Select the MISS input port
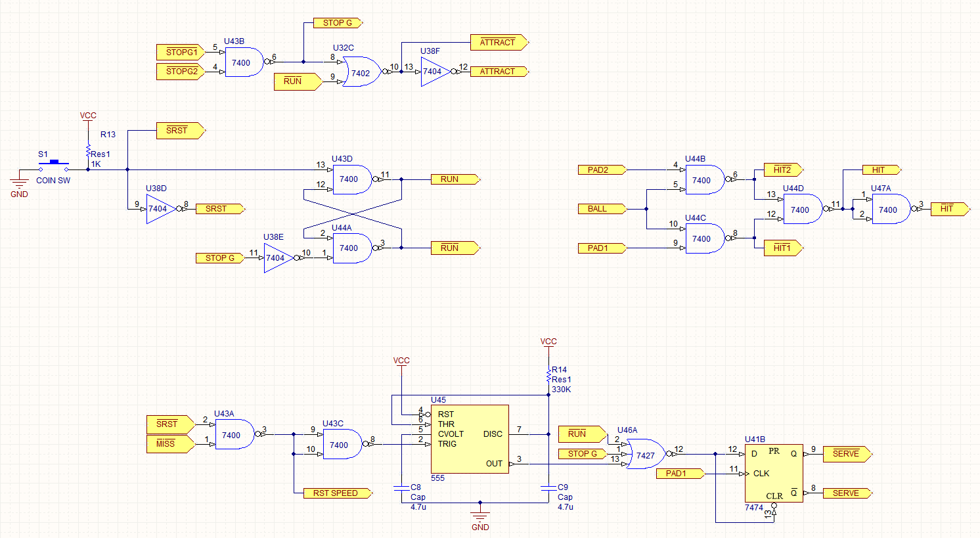980x538 pixels. [x=171, y=444]
